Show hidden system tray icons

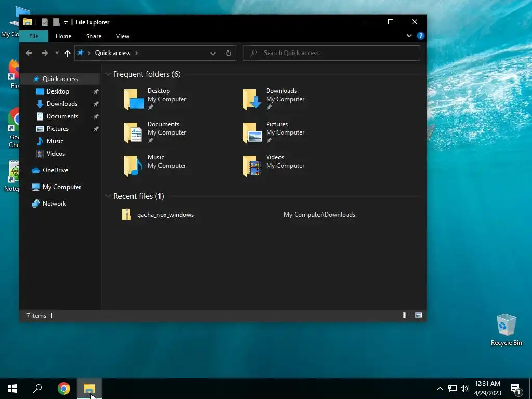coord(440,389)
